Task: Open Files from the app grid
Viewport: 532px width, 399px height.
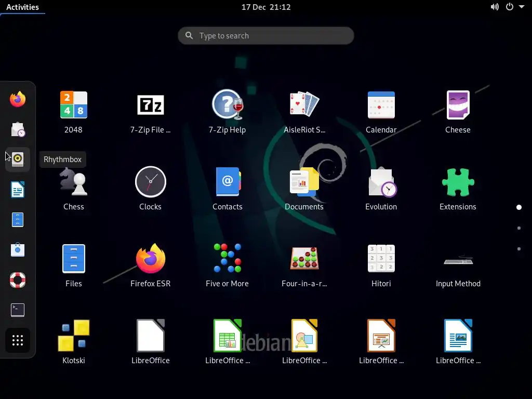Action: click(x=74, y=259)
